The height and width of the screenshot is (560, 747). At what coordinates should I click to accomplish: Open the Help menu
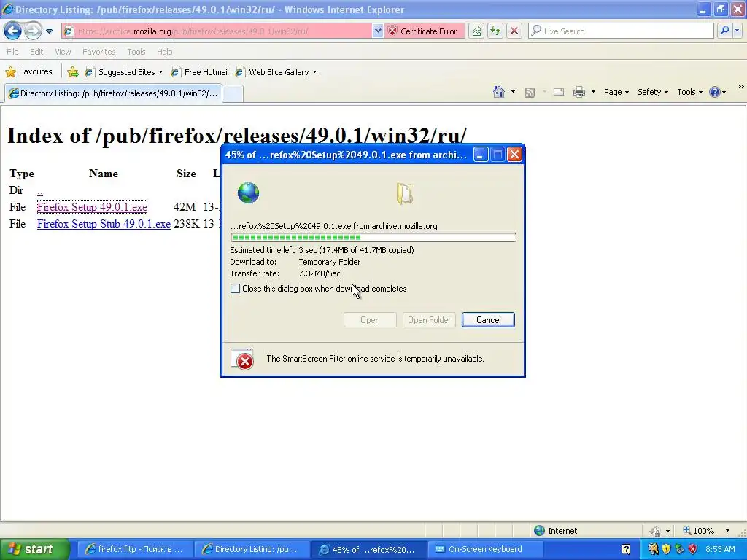pos(164,52)
